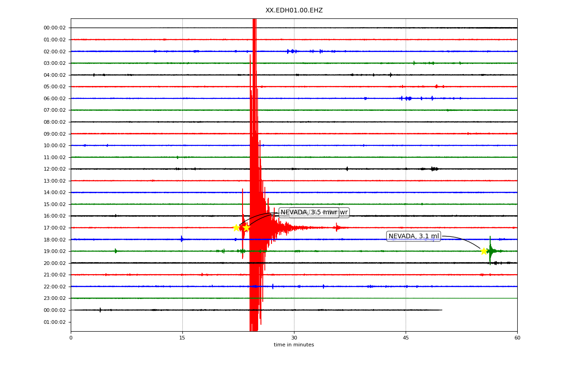
Task: Click the second yellow star on the 17:00:02 trace
Action: tap(246, 228)
